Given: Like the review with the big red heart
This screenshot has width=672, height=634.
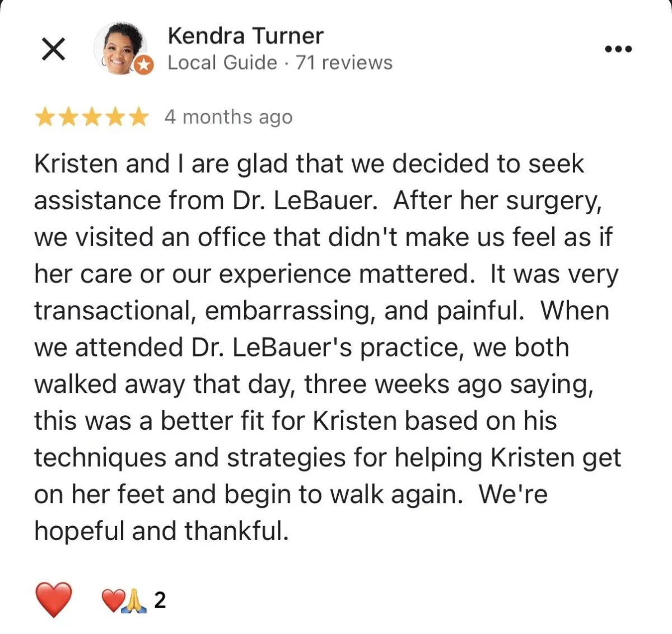Looking at the screenshot, I should [54, 599].
